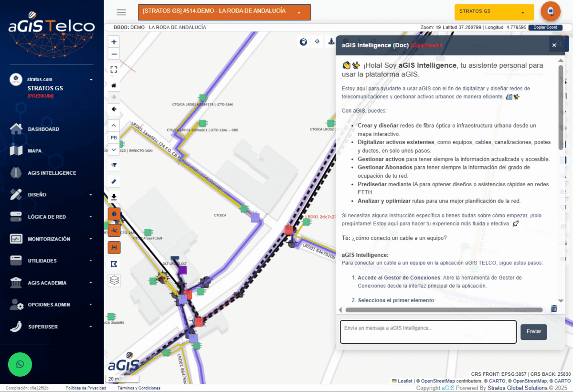Viewport: 573px width, 392px height.
Task: Open the map filter tool
Action: tap(114, 165)
